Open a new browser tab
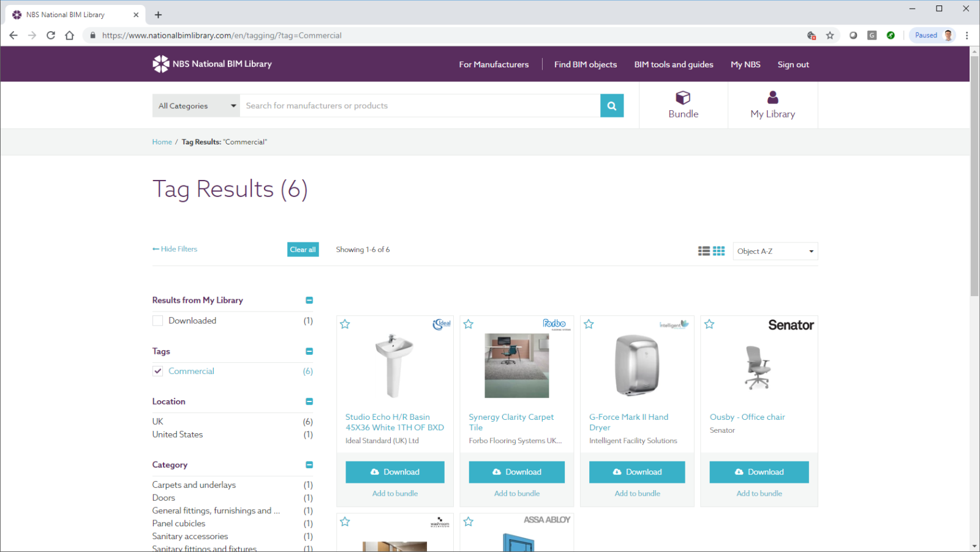Image resolution: width=980 pixels, height=552 pixels. tap(158, 15)
